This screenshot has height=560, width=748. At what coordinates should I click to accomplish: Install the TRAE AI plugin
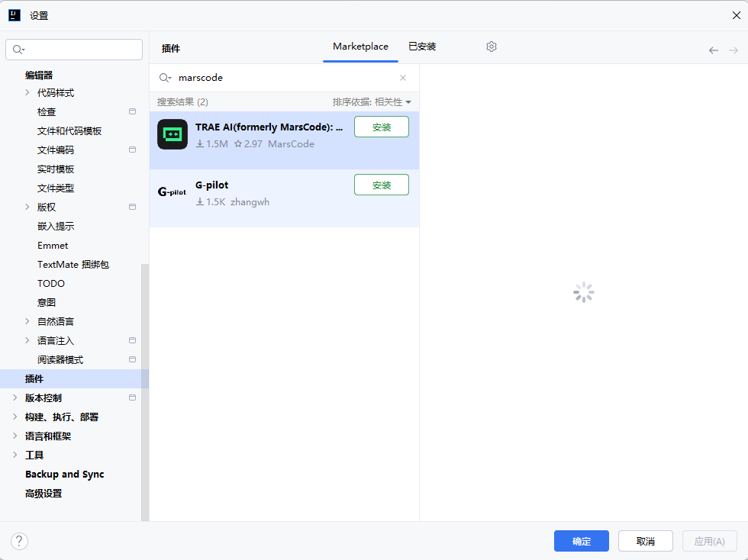point(381,127)
